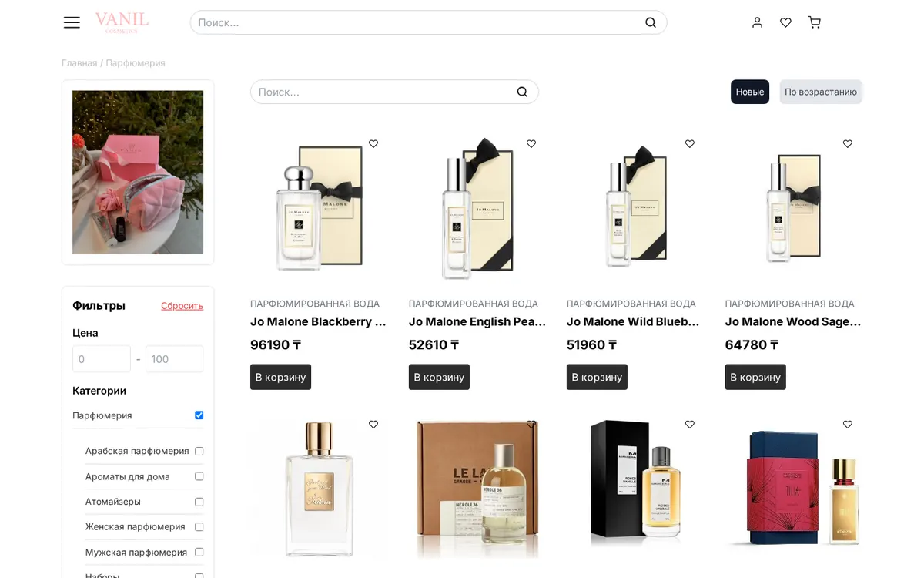Open the red-and-blue box perfume image
The width and height of the screenshot is (924, 578).
click(x=794, y=489)
